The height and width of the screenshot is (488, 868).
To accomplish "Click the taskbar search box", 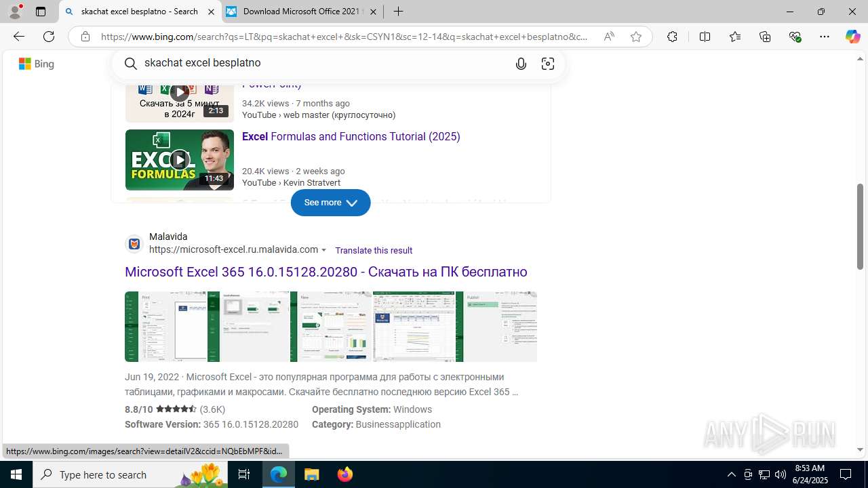I will point(130,474).
